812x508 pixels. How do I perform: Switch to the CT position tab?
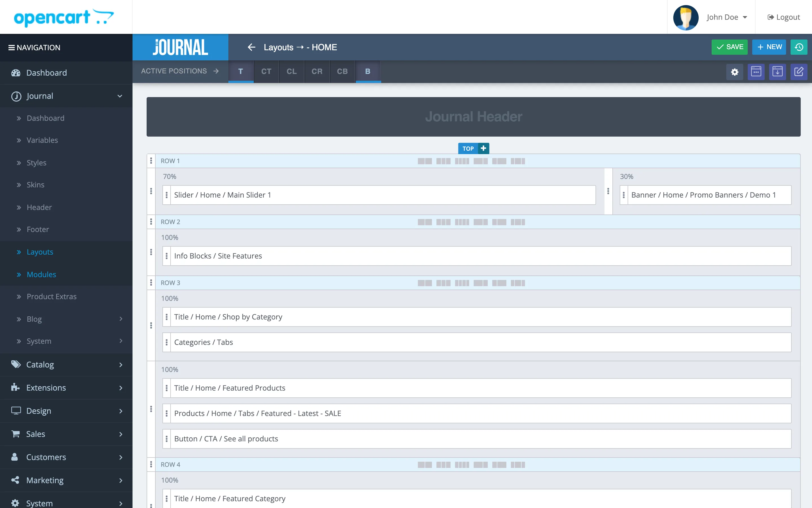pos(266,71)
